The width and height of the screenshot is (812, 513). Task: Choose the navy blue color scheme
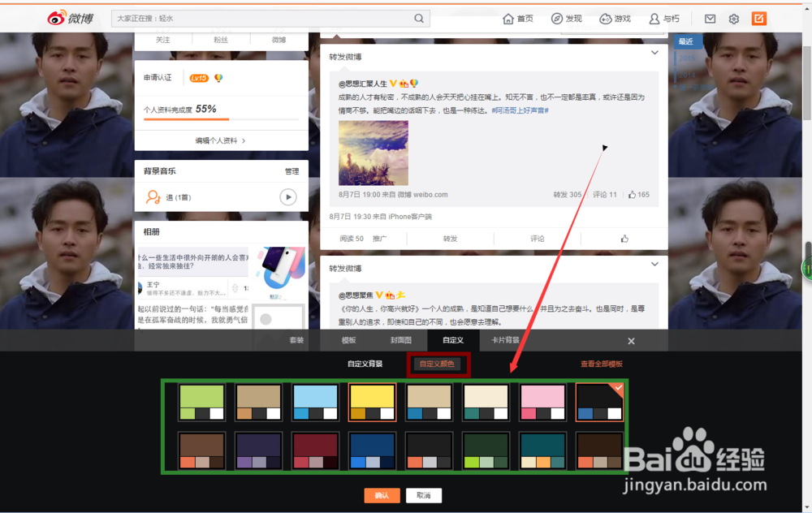(x=373, y=450)
